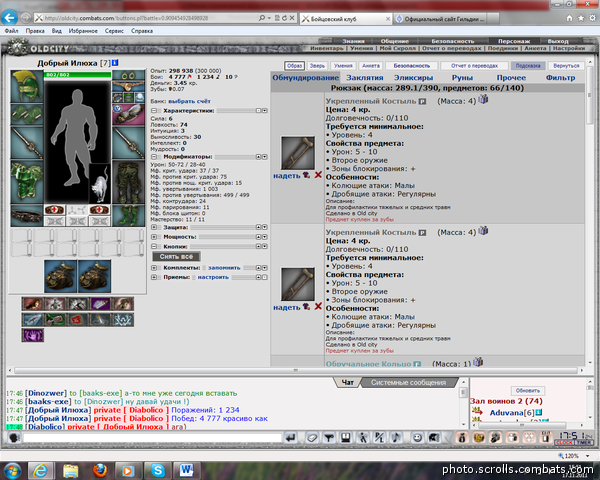This screenshot has height=480, width=600.
Task: Click the floppy disk save icon in chat bar
Action: [x=346, y=438]
